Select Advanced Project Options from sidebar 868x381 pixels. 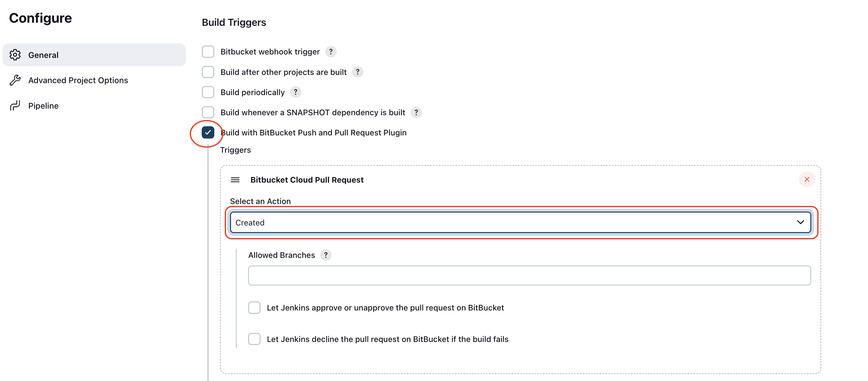coord(78,80)
